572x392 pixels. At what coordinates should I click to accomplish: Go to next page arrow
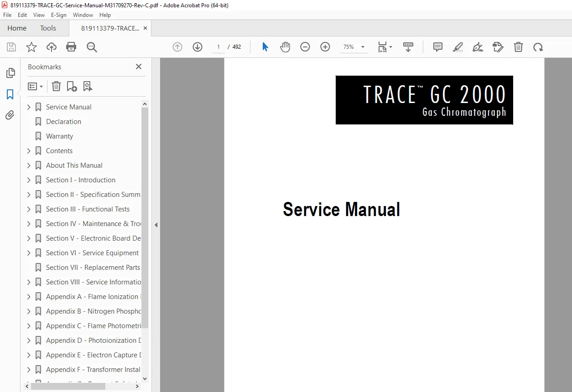point(198,47)
